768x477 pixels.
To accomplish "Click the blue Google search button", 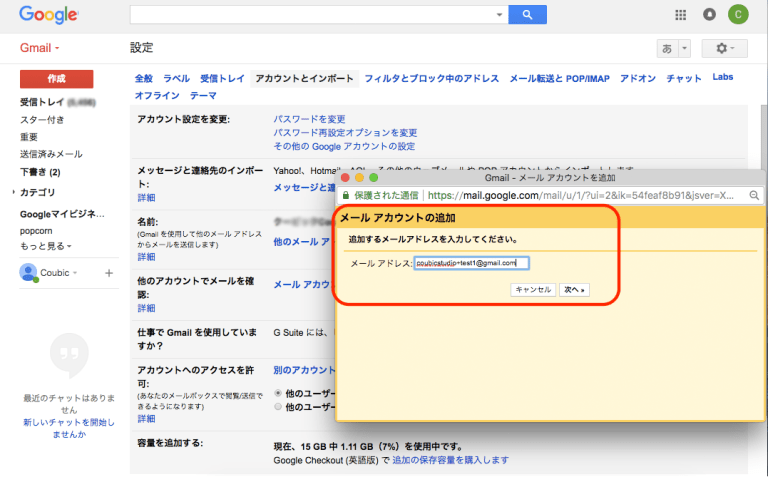I will (528, 15).
